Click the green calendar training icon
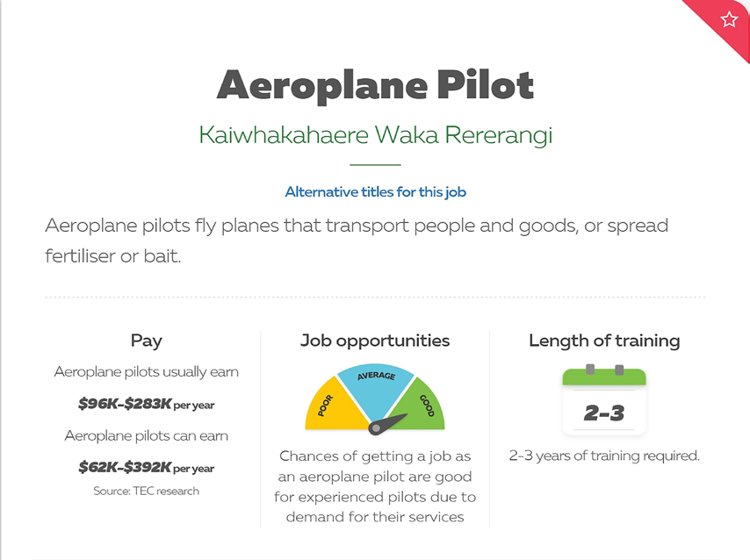The image size is (750, 560). tap(604, 400)
